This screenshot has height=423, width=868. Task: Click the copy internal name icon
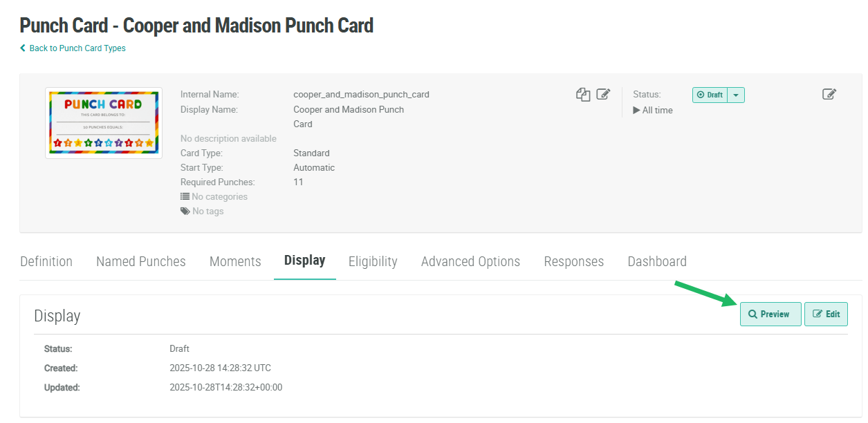click(x=583, y=95)
